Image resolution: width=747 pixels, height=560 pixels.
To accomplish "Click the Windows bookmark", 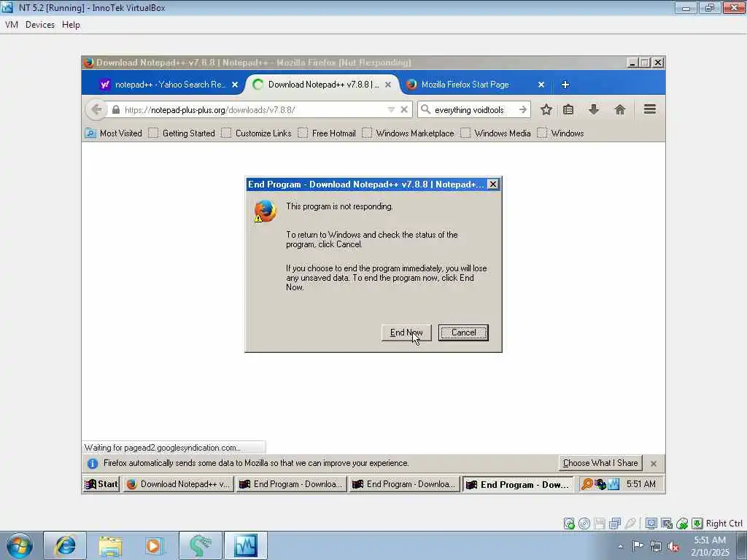I will tap(560, 133).
